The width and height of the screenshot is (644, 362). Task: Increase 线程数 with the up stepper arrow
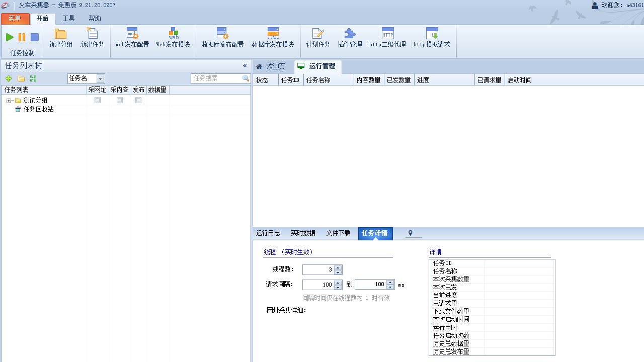coord(338,267)
